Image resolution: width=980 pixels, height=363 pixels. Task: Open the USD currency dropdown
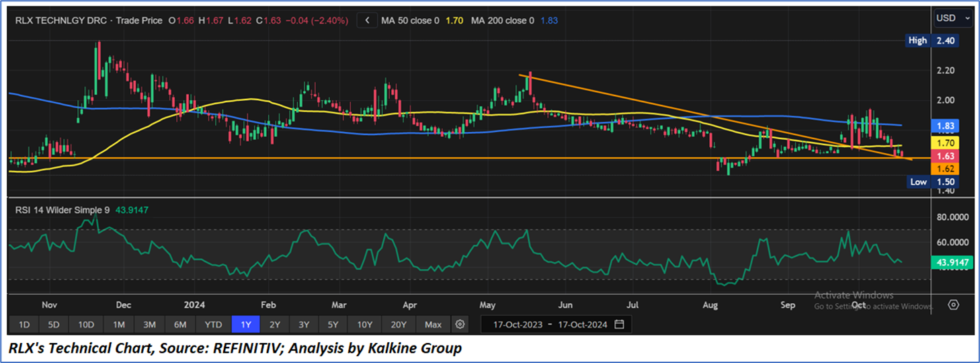point(953,18)
